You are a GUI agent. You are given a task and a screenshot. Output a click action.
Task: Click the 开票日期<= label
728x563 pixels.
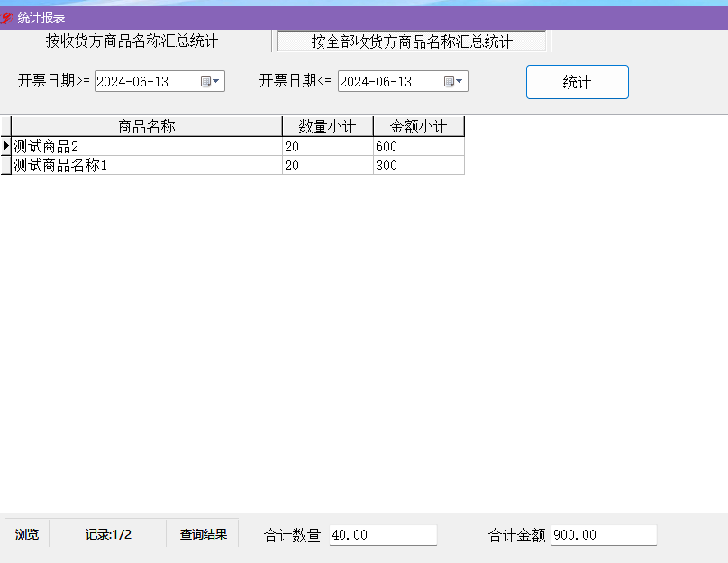point(295,81)
